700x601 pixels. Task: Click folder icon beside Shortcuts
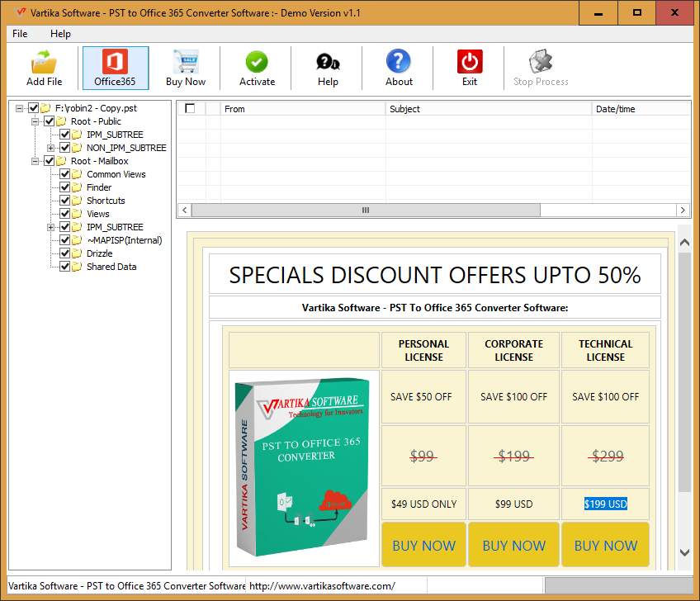point(77,201)
